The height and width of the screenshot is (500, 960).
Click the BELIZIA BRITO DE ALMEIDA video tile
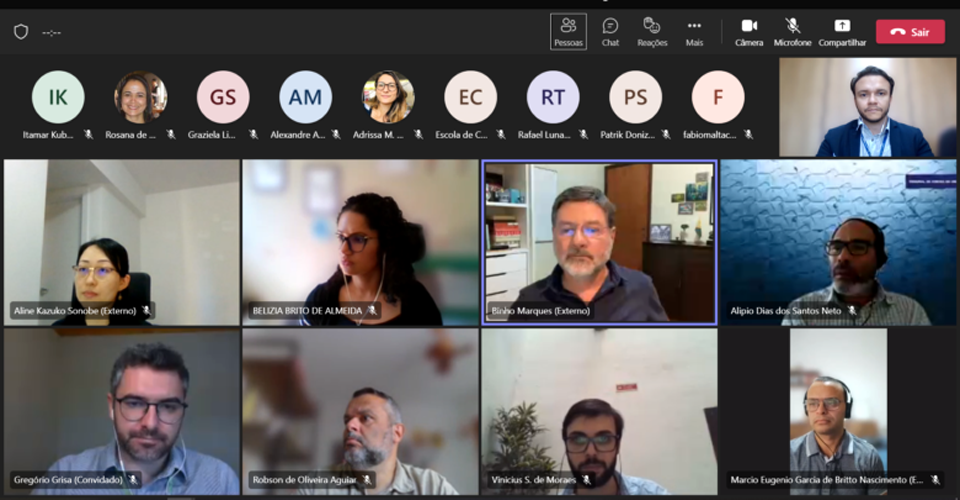[x=360, y=242]
